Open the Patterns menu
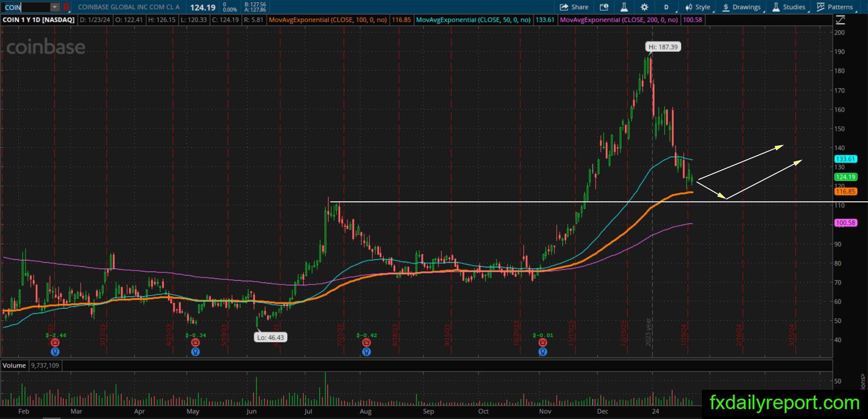This screenshot has width=868, height=419. tap(835, 7)
